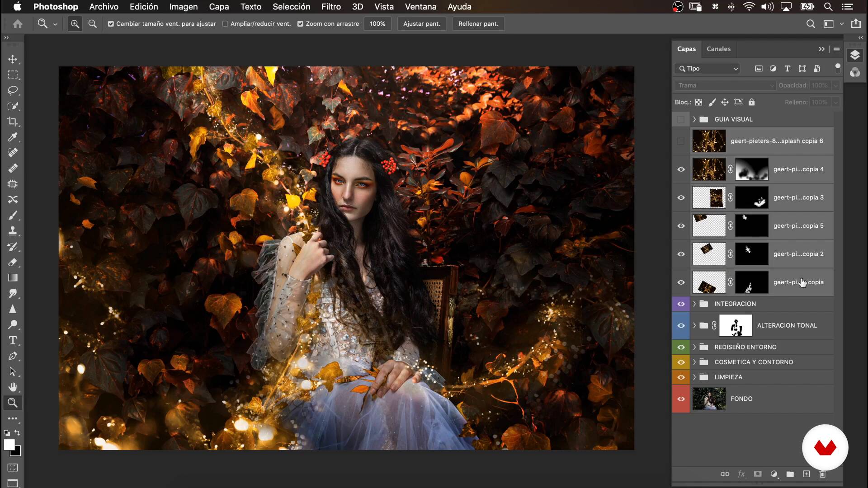This screenshot has width=868, height=488.
Task: Add a layer mask with bottom icon
Action: point(758,474)
